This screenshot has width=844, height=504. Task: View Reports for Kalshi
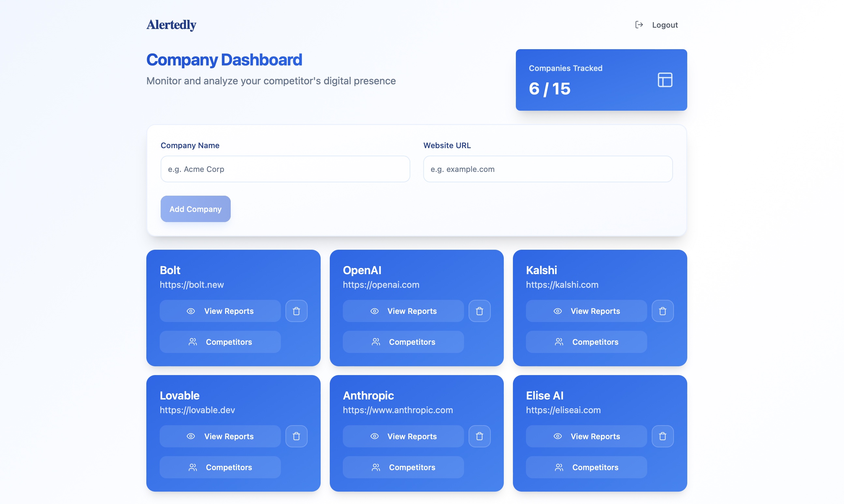click(586, 311)
